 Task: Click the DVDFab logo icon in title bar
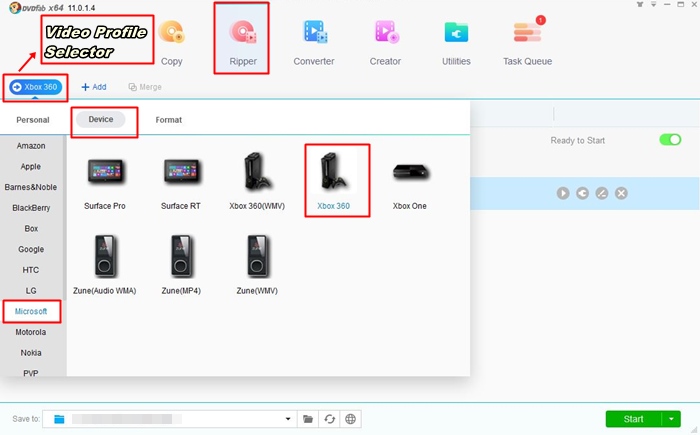tap(15, 8)
